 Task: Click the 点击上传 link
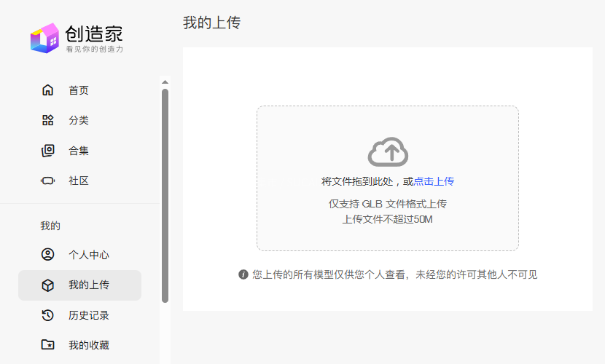[x=434, y=181]
